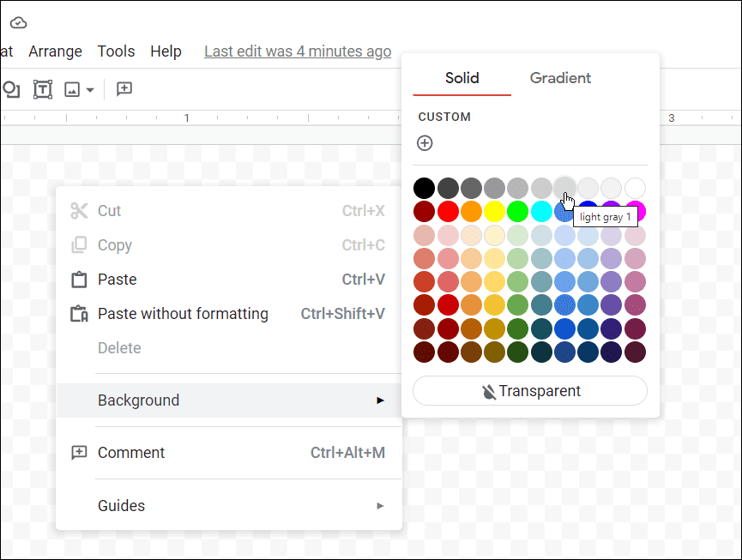Select the Cut text entry
Screen dimensions: 742x560
click(x=109, y=210)
